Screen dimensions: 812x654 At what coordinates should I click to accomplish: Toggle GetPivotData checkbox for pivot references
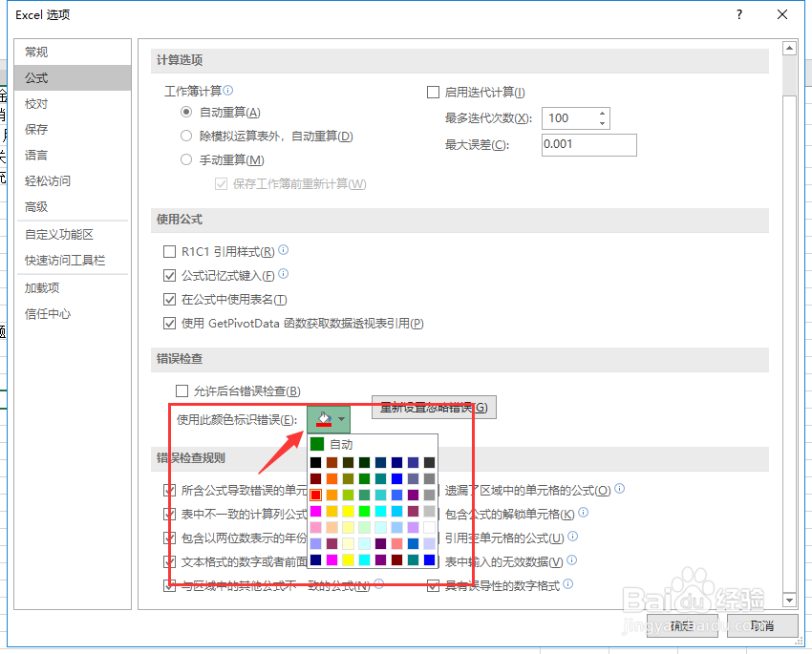pos(169,324)
